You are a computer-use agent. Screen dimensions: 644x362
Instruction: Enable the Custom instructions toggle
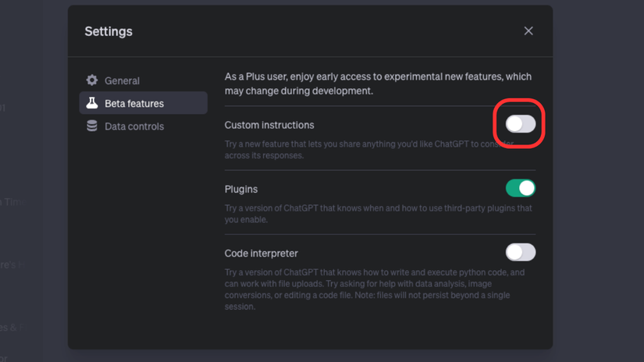tap(521, 124)
